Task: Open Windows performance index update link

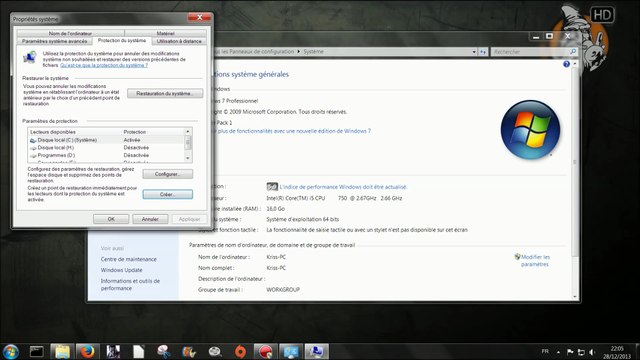Action: (x=343, y=187)
